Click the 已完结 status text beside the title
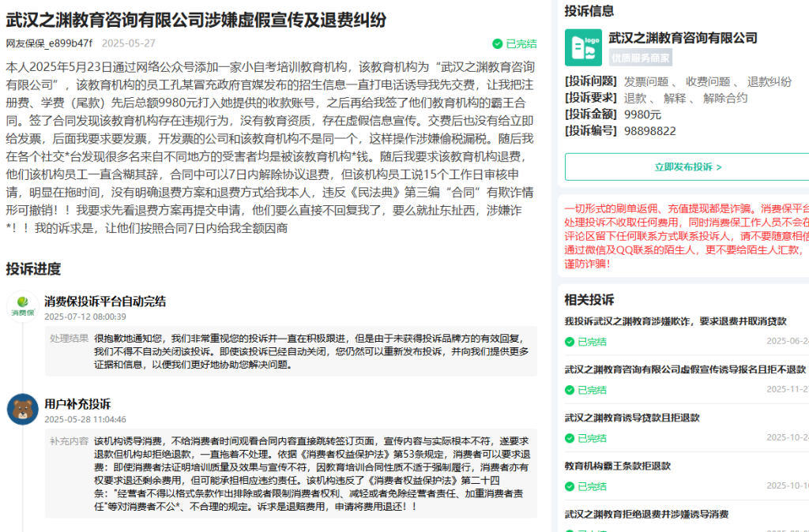Screen dimensions: 809x532 (x=521, y=44)
